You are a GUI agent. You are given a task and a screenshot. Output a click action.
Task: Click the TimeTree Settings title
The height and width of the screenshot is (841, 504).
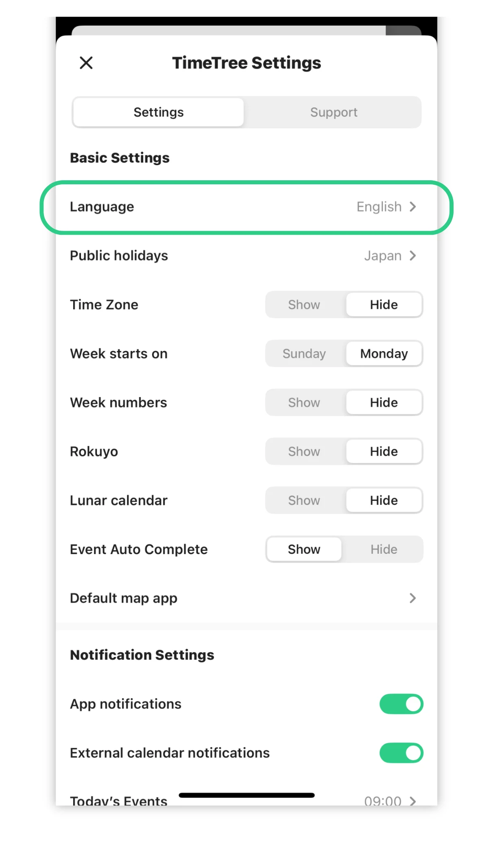click(247, 63)
